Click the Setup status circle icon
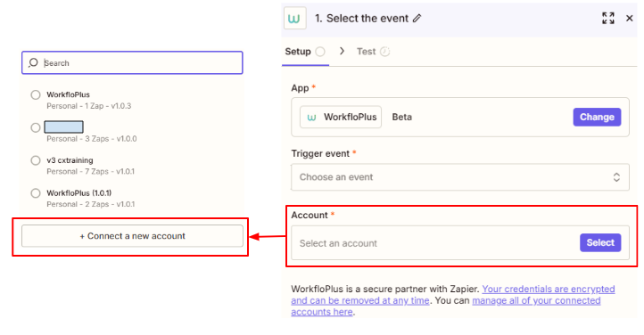This screenshot has width=644, height=335. [320, 52]
